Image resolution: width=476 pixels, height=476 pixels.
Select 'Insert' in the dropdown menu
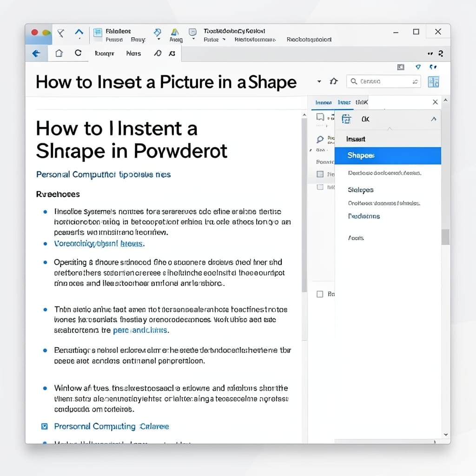388,139
